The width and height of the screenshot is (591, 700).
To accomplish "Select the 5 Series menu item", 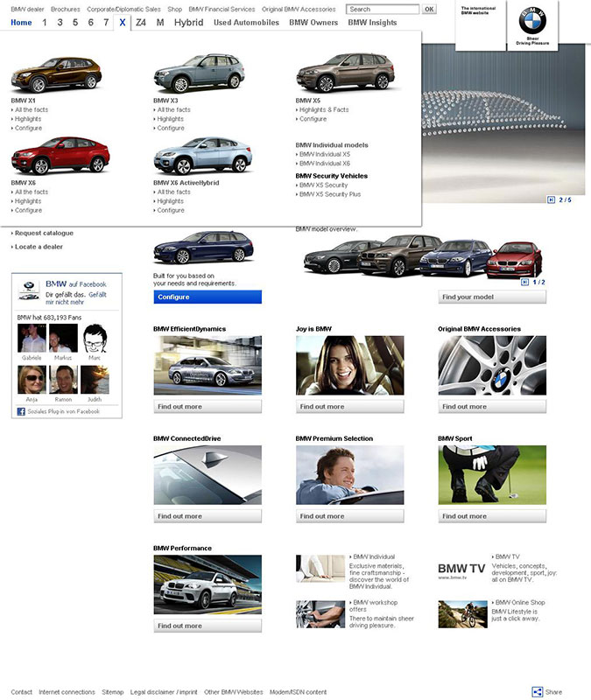I will tap(75, 23).
